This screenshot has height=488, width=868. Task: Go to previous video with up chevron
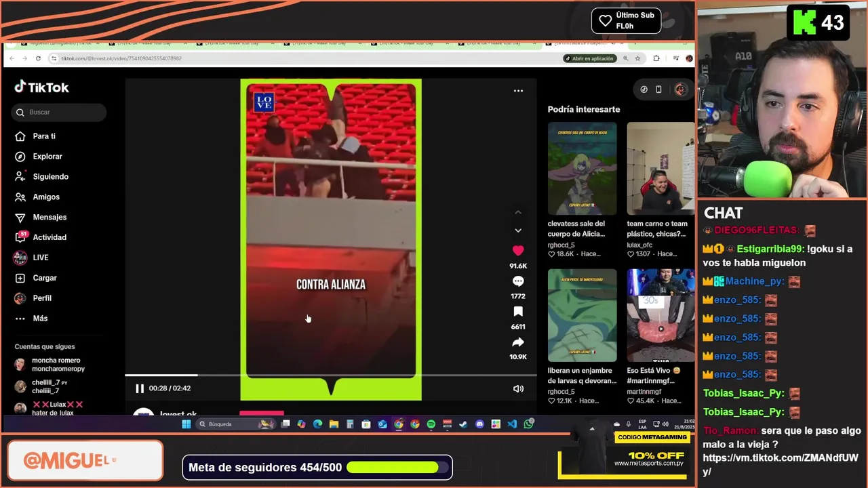tap(518, 212)
